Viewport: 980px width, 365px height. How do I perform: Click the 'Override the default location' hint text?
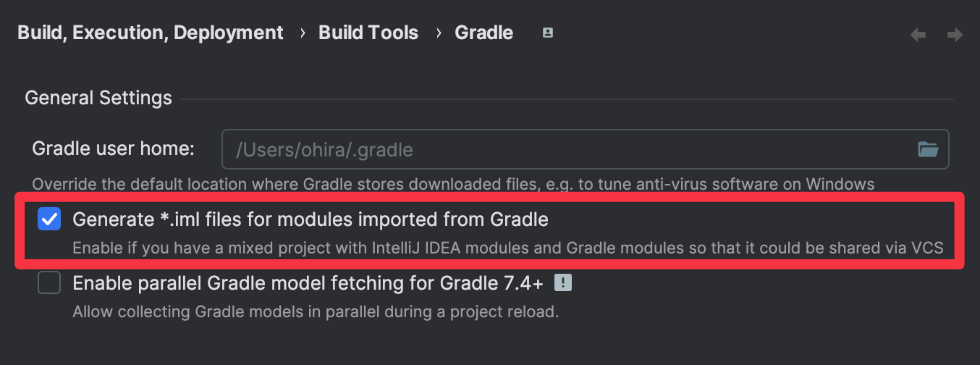coord(453,184)
